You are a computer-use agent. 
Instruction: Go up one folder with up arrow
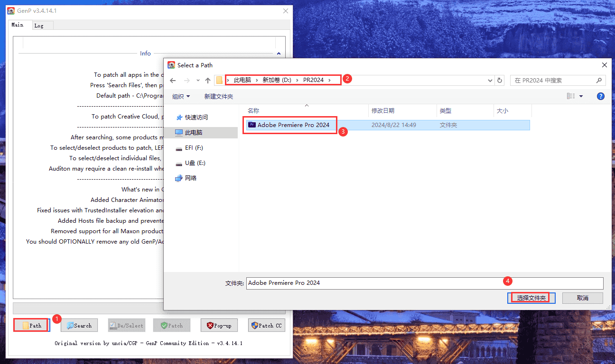tap(208, 81)
